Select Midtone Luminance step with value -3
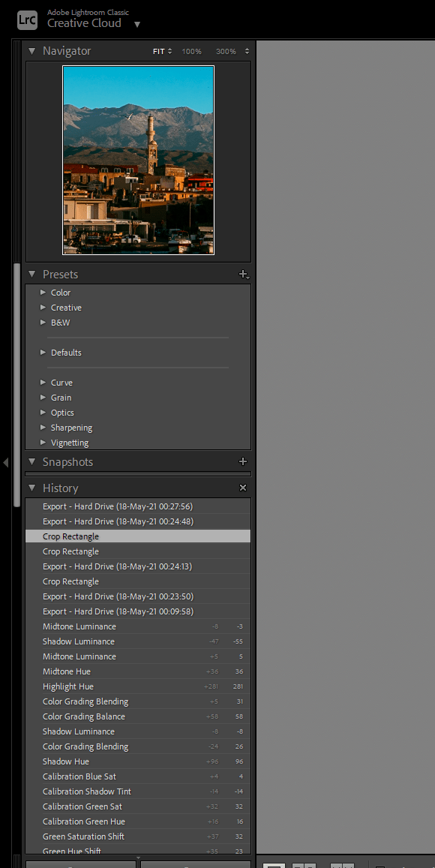435x868 pixels. 138,626
